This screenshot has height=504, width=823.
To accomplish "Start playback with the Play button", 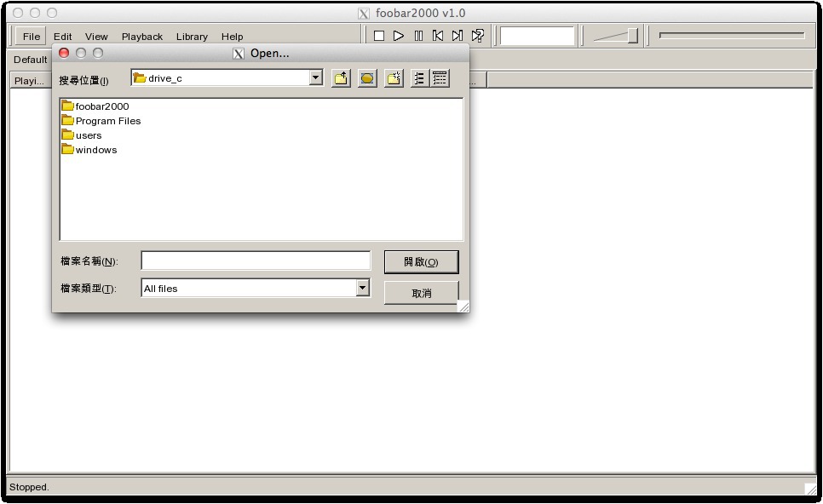I will 399,36.
